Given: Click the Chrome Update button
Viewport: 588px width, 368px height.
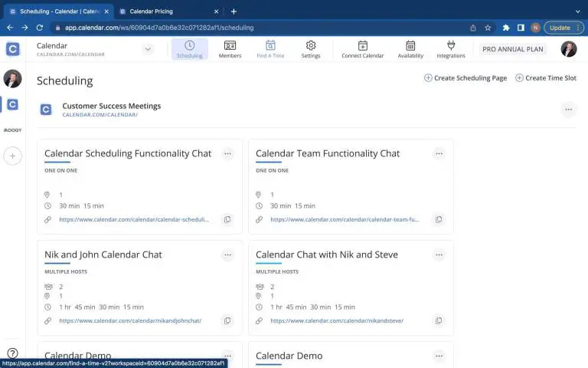Looking at the screenshot, I should pyautogui.click(x=563, y=28).
